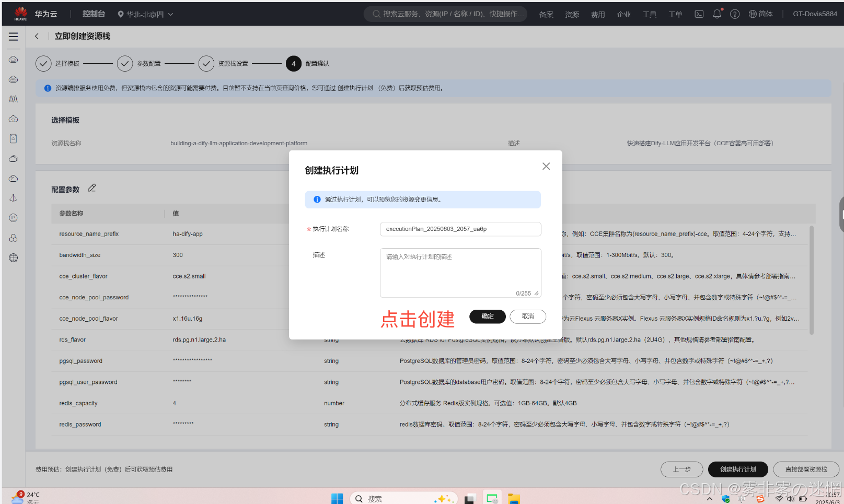Image resolution: width=844 pixels, height=504 pixels.
Task: Show hidden tray icons chevron
Action: (709, 499)
